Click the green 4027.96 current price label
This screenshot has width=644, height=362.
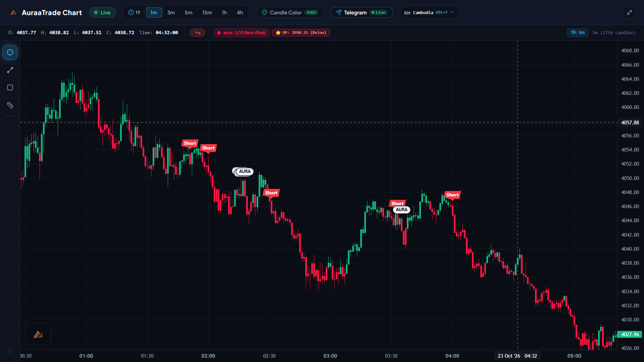tap(630, 334)
